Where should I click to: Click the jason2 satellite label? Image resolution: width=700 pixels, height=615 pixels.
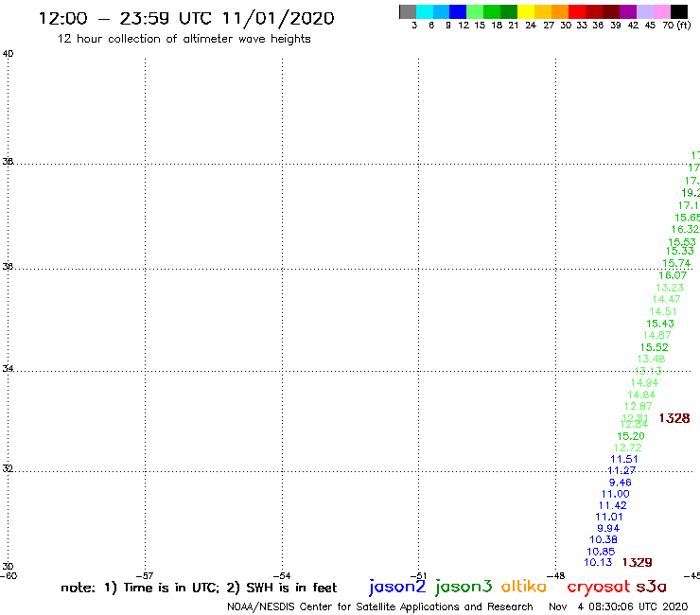397,587
